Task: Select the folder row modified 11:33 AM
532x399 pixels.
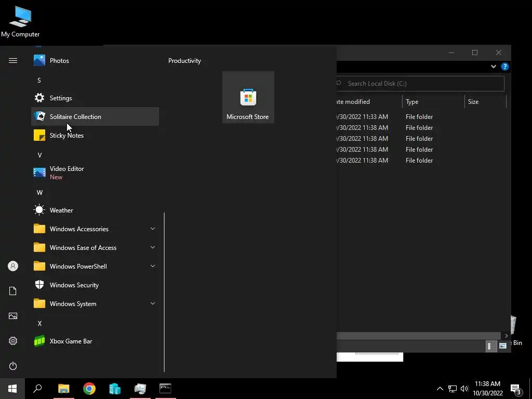Action: coord(421,117)
